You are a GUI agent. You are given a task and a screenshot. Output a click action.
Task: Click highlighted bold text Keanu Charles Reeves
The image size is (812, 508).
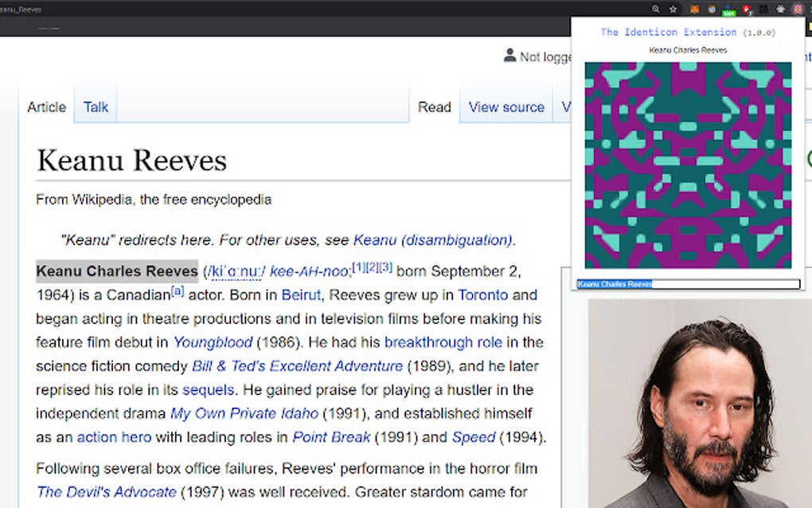[x=117, y=272]
